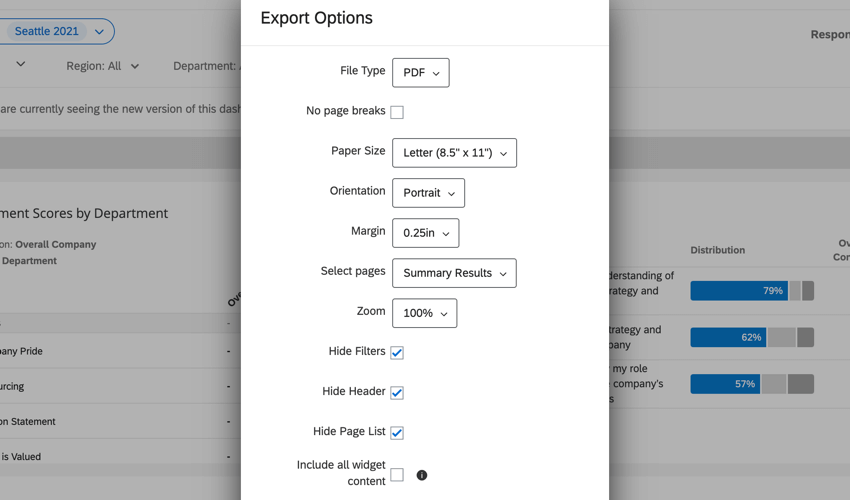Enable the No page breaks checkbox
The height and width of the screenshot is (500, 850).
coord(397,112)
